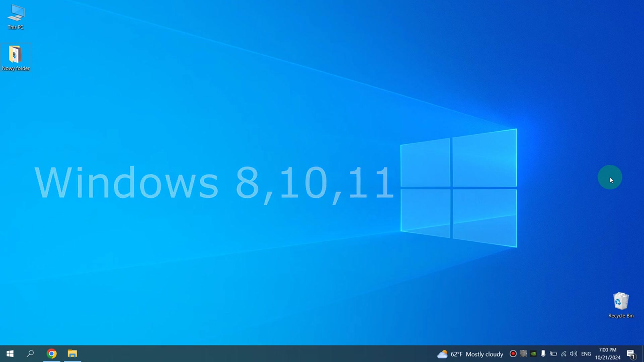Open the volume speaker icon
Image resolution: width=644 pixels, height=362 pixels.
574,354
